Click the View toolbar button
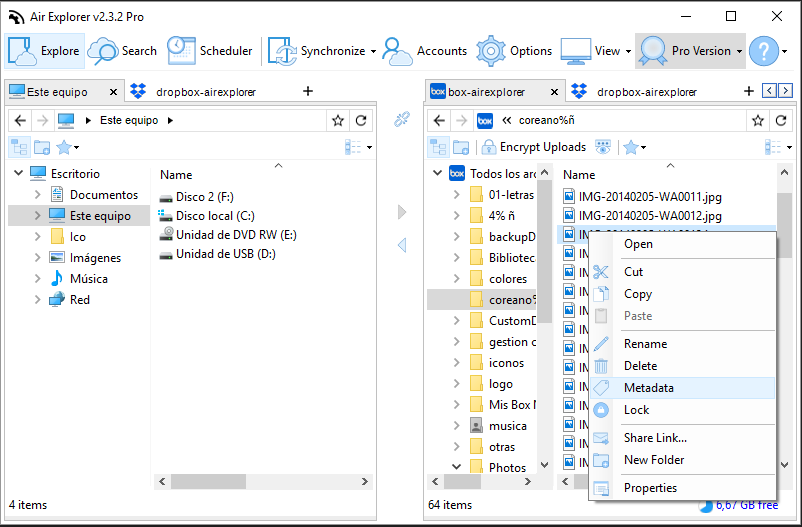 591,51
